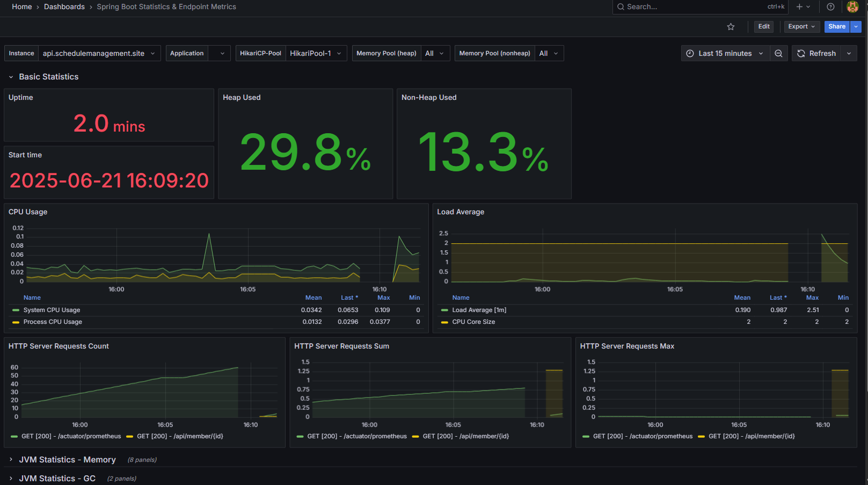Click yellow swatch of CPU Core Size
868x485 pixels.
pos(444,322)
